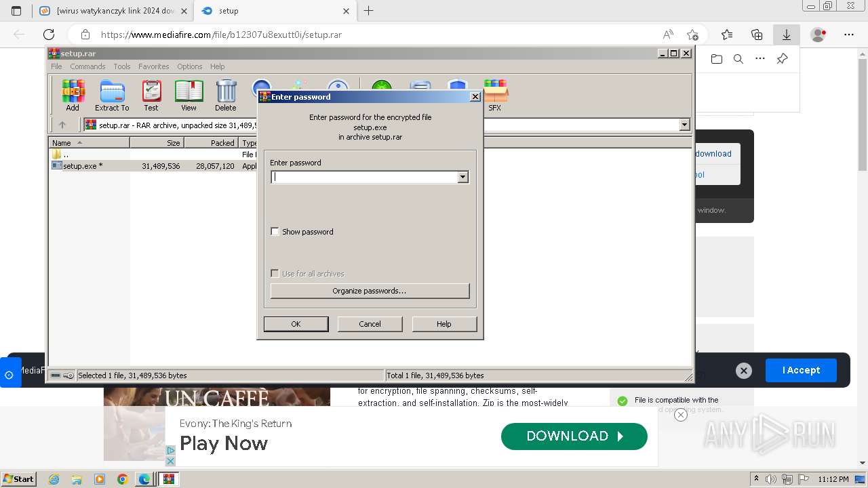
Task: Open More options in Downloads panel
Action: (760, 59)
